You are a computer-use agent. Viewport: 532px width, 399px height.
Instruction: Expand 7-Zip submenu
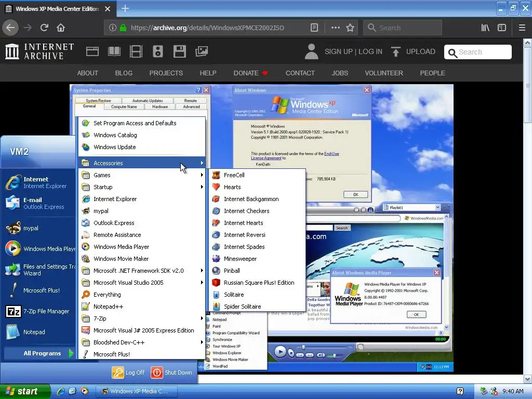coord(142,318)
